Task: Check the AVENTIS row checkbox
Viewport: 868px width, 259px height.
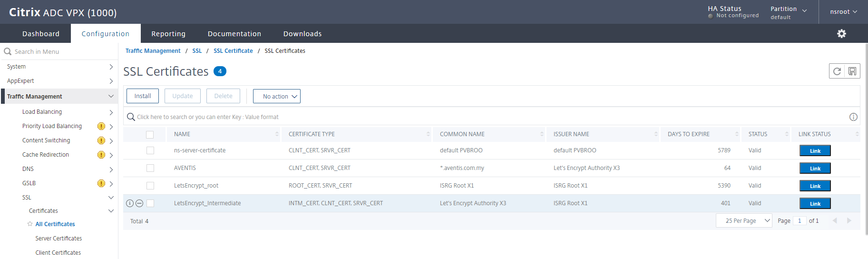Action: 150,168
